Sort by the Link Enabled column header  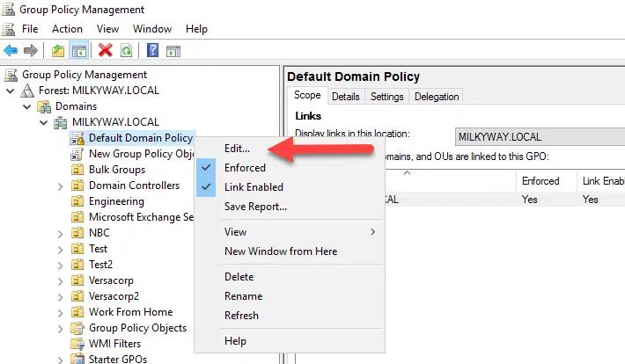point(601,181)
